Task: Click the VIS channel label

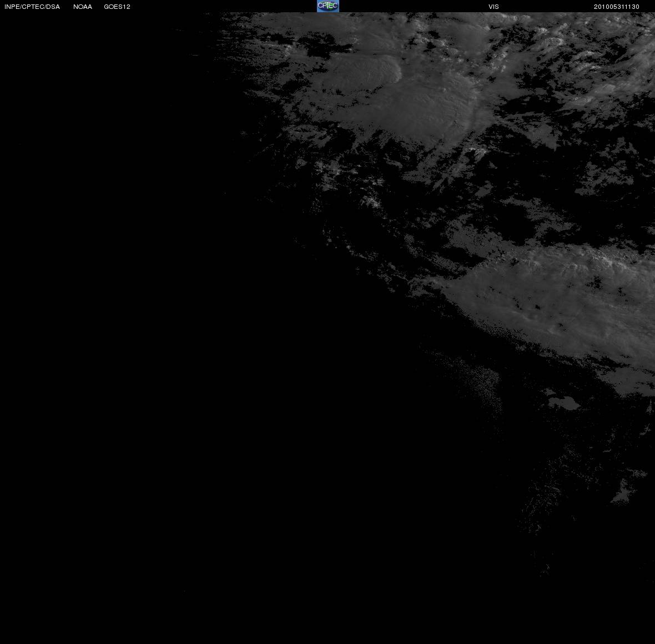Action: coord(494,7)
